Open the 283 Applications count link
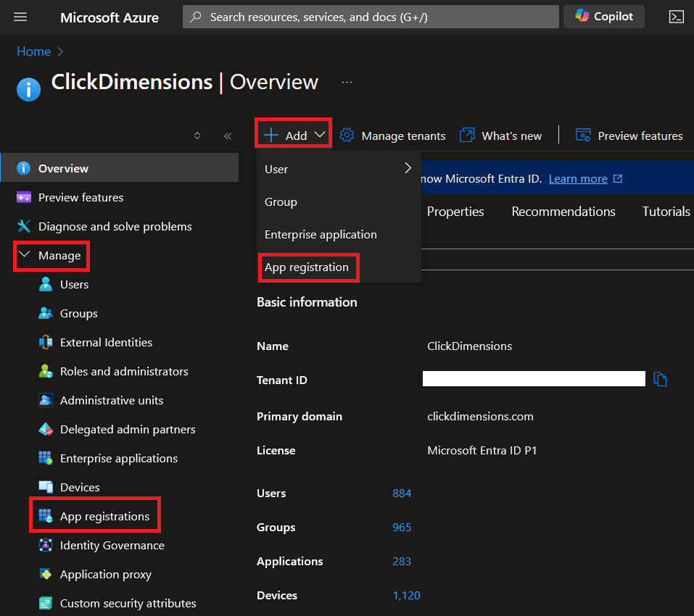 402,561
